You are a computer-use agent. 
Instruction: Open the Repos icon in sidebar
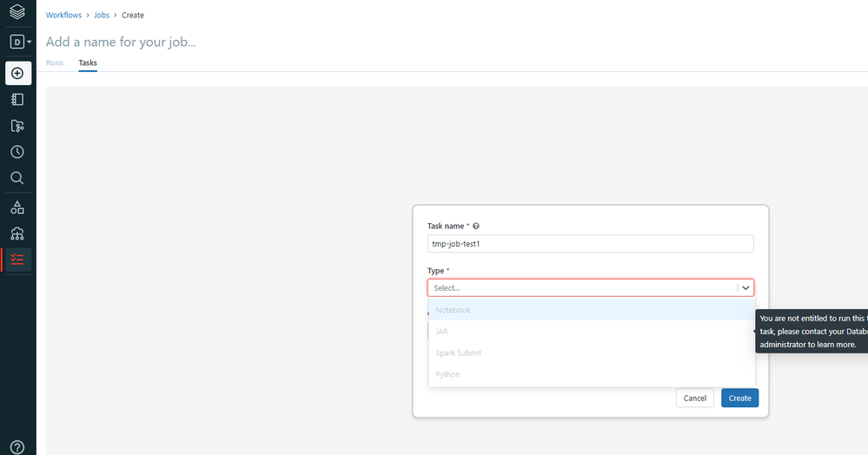click(x=17, y=126)
